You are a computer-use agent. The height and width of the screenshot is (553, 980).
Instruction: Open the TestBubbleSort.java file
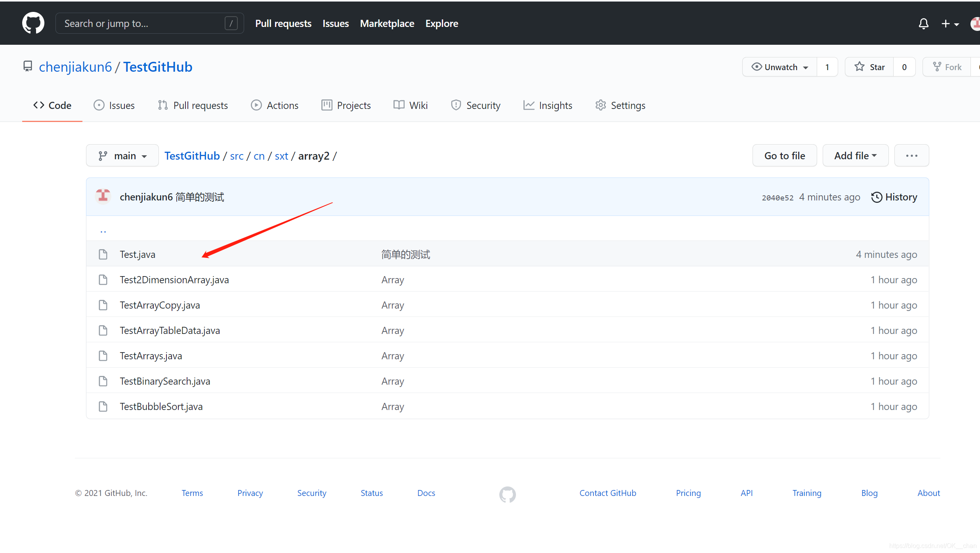click(161, 406)
